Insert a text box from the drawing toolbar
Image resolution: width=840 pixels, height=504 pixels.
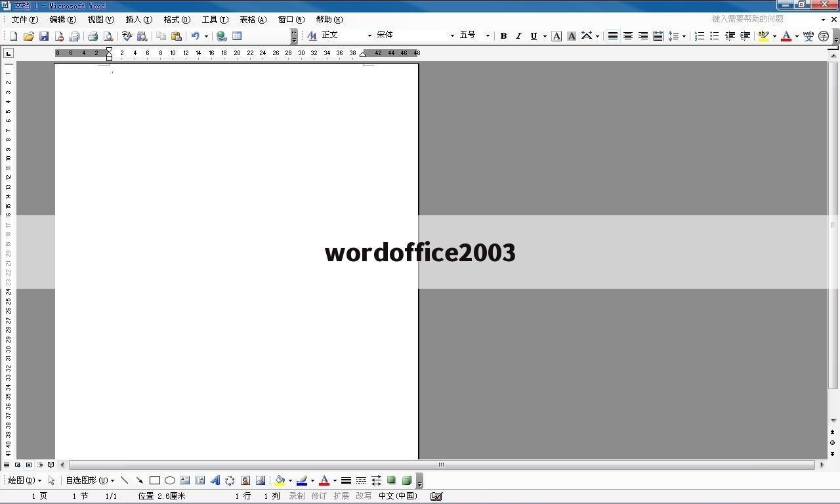coord(185,480)
